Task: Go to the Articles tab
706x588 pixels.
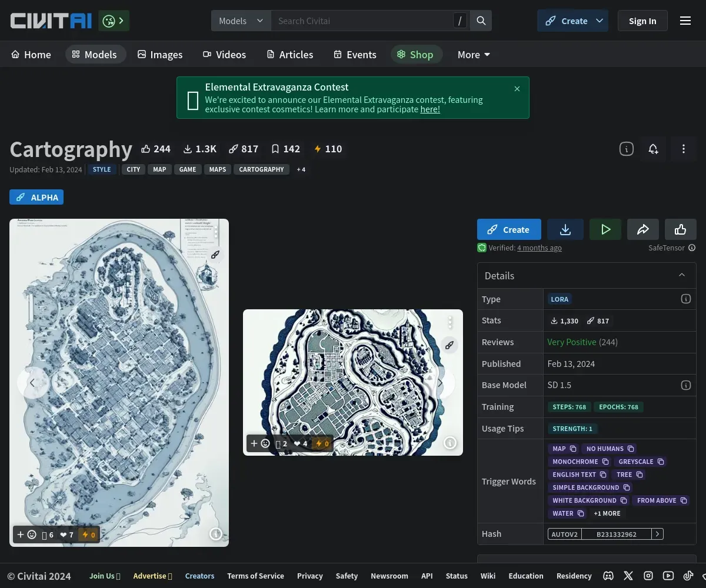Action: coord(289,55)
